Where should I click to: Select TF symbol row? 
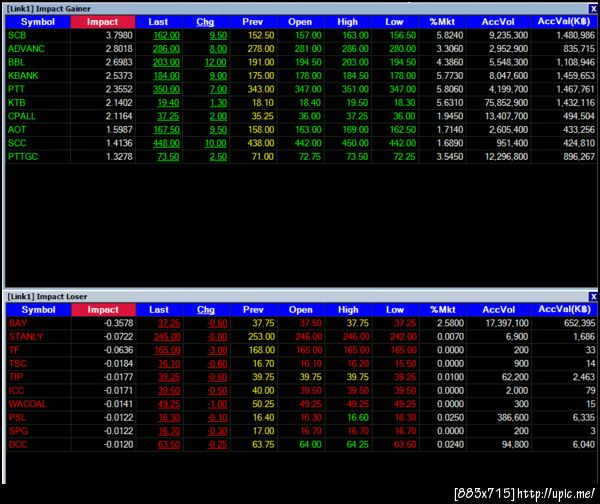[14, 350]
